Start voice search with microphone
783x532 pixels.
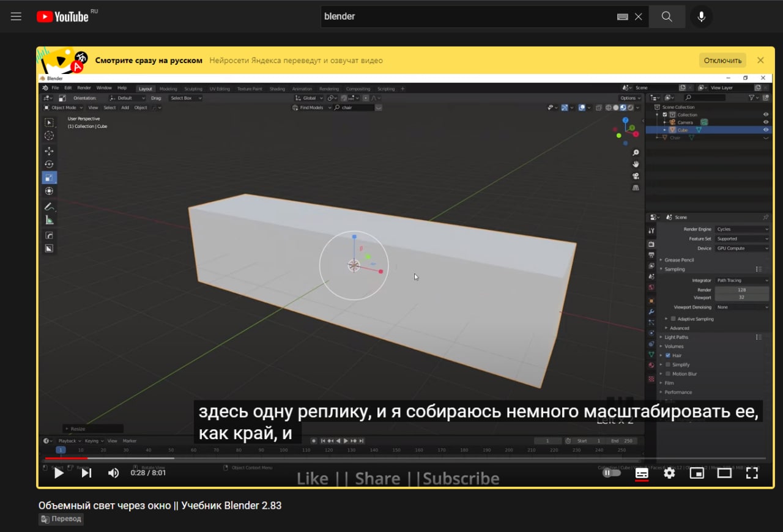[702, 17]
